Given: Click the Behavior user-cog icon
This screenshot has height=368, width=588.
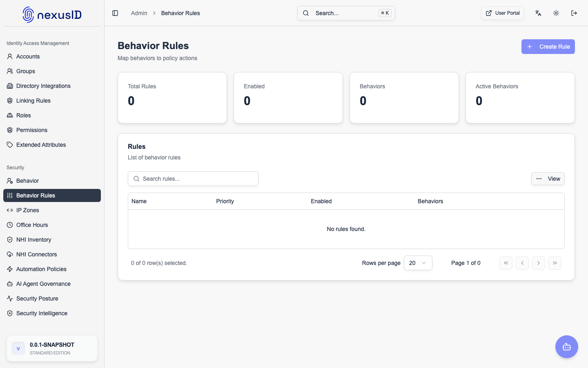Looking at the screenshot, I should tap(10, 181).
